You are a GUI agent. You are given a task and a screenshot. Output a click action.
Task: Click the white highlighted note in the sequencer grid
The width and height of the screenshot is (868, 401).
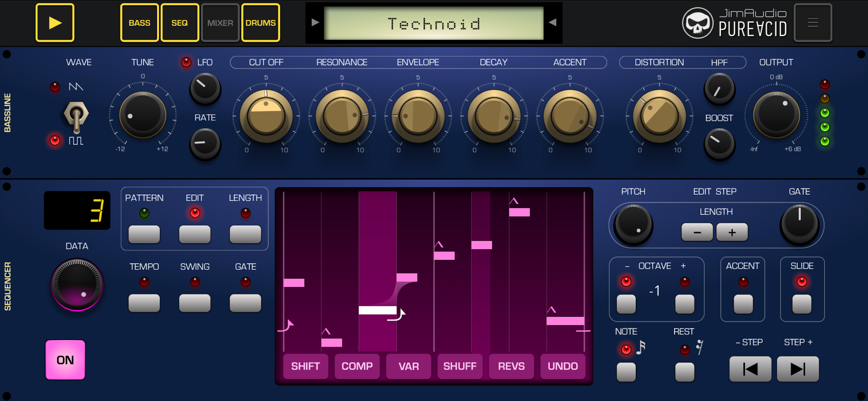tap(377, 310)
